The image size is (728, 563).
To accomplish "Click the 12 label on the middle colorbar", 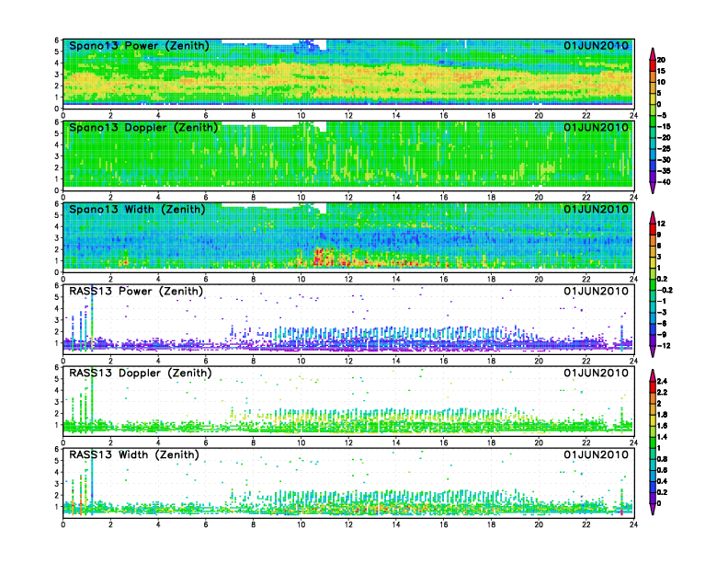I will click(x=661, y=224).
